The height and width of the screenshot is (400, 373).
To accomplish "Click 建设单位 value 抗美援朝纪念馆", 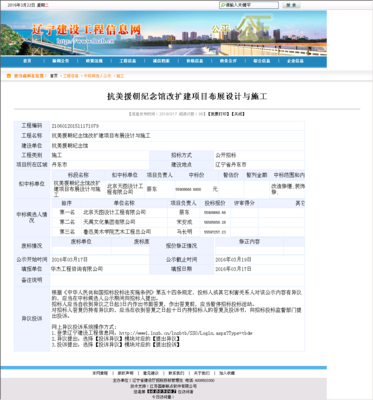I will coord(70,146).
